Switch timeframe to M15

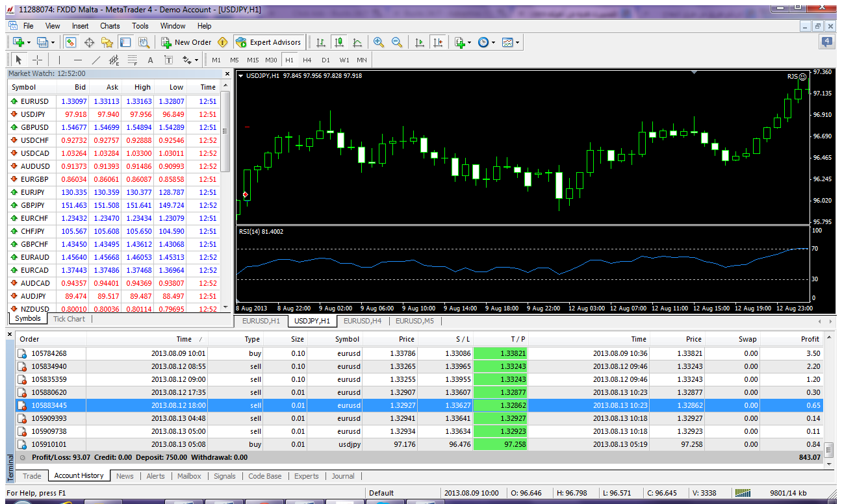tap(253, 60)
